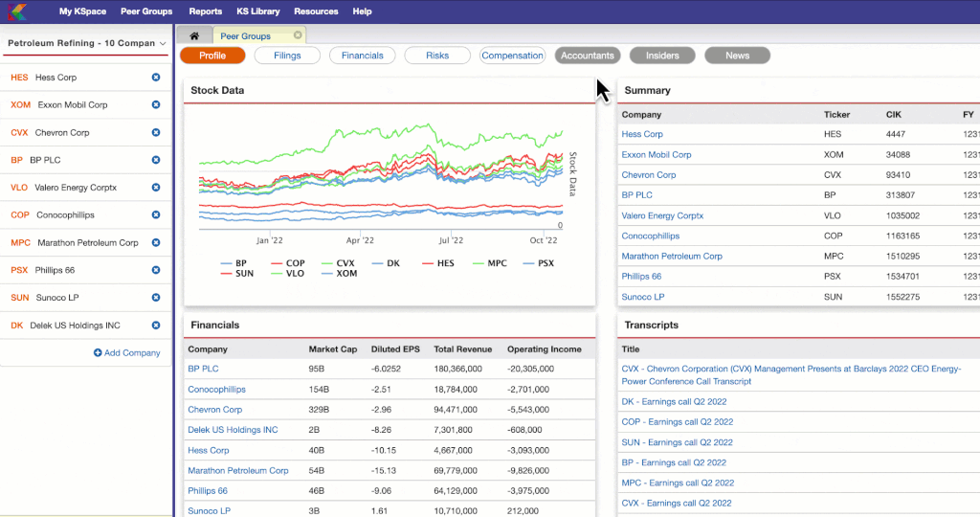Viewport: 980px width, 517px height.
Task: Open Resources menu
Action: point(316,11)
